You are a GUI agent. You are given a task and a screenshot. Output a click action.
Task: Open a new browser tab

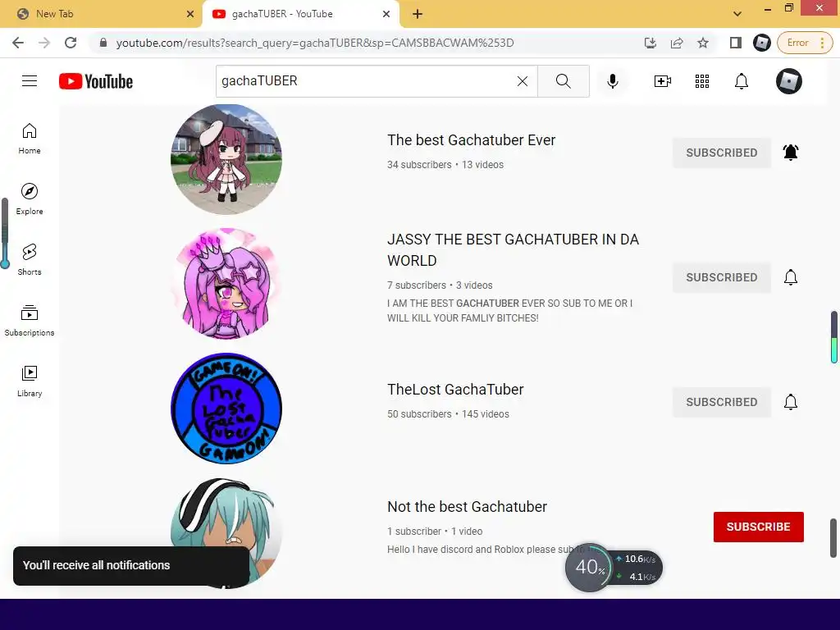418,15
